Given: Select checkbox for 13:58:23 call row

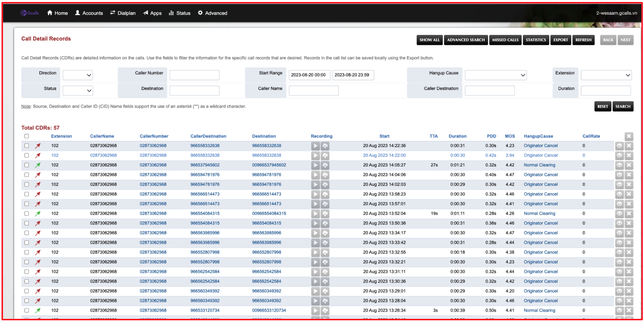Looking at the screenshot, I should 27,194.
